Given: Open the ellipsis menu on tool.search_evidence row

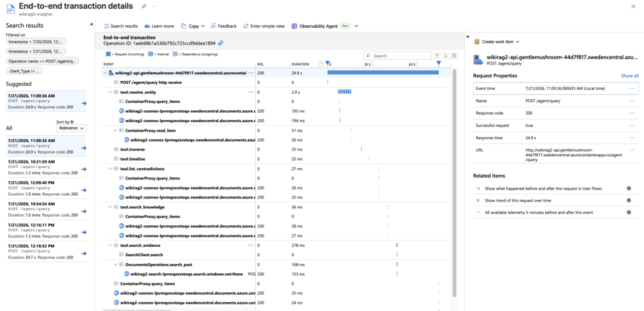Looking at the screenshot, I should [x=251, y=245].
